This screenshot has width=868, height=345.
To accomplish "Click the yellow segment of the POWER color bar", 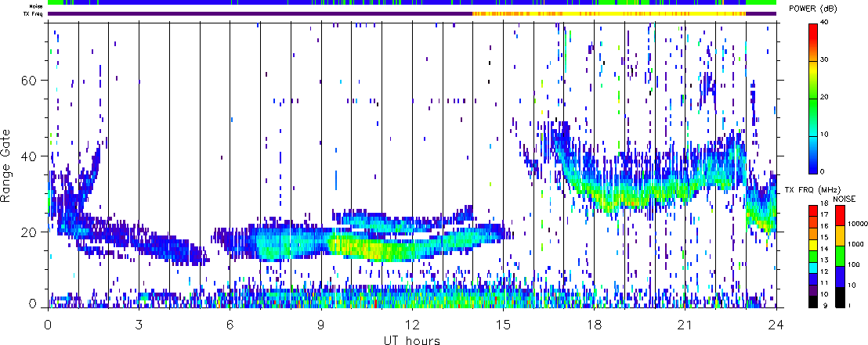I will pyautogui.click(x=812, y=69).
